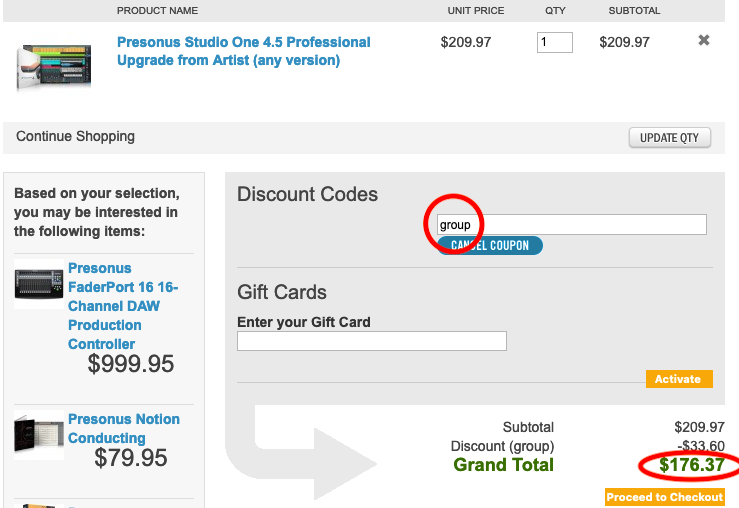Click the quantity field for Studio One
The image size is (739, 508).
555,43
